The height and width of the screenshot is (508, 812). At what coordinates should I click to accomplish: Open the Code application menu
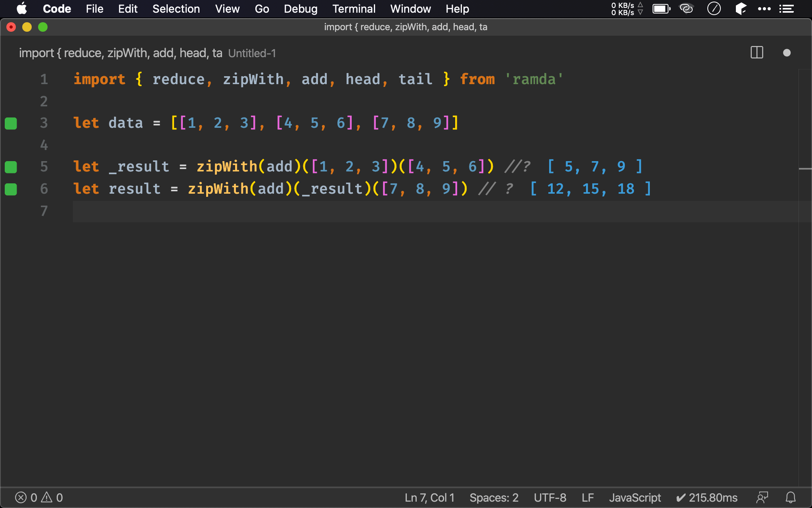pos(57,9)
